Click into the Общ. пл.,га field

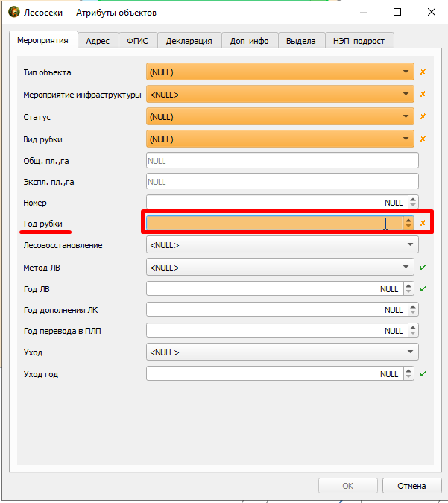[282, 160]
